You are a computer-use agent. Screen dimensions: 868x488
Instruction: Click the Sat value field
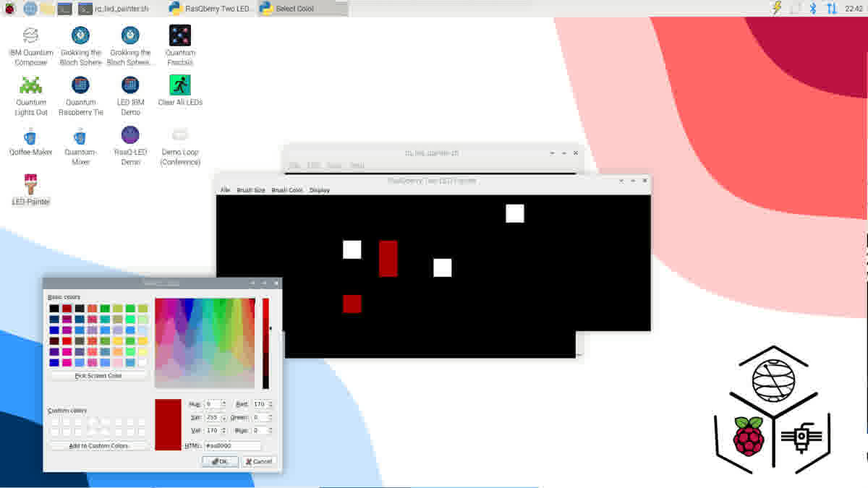pyautogui.click(x=213, y=417)
